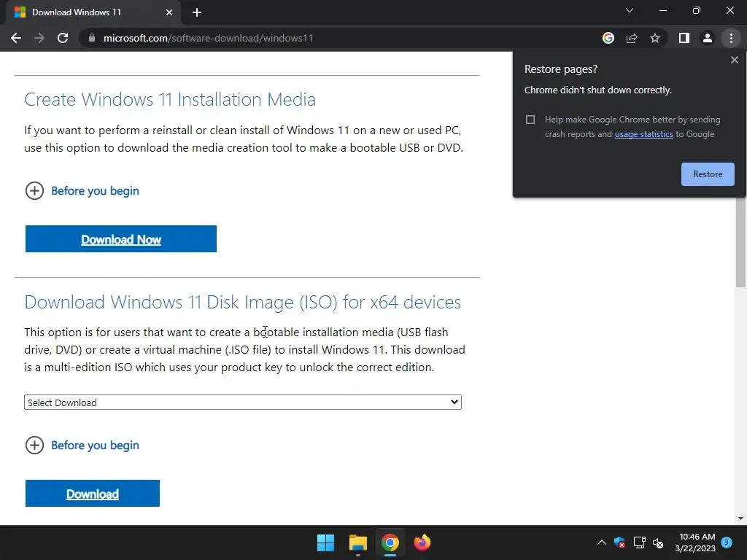This screenshot has height=560, width=747.
Task: Click the Chrome taskbar icon
Action: coord(390,542)
